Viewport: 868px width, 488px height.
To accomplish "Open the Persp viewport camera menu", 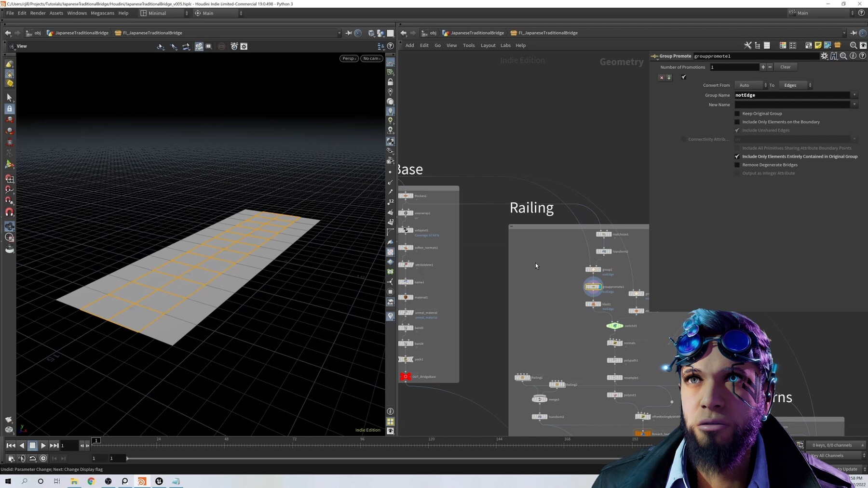I will click(349, 58).
